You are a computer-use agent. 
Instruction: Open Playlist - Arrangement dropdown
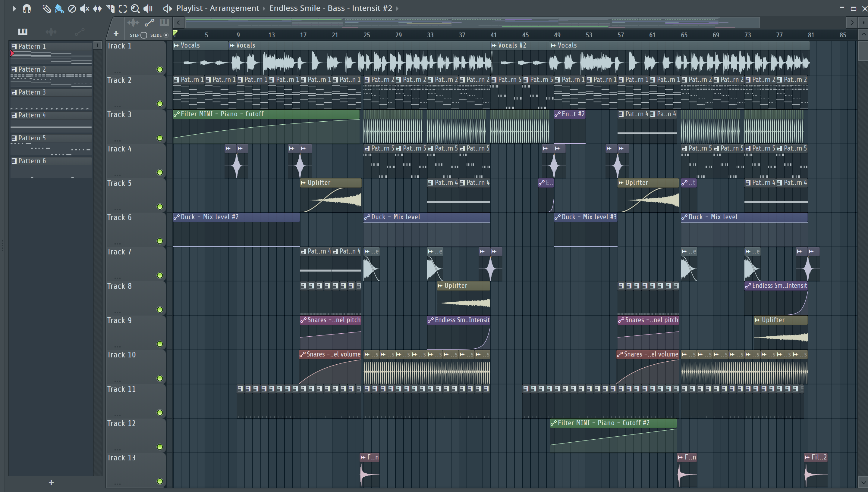(217, 8)
